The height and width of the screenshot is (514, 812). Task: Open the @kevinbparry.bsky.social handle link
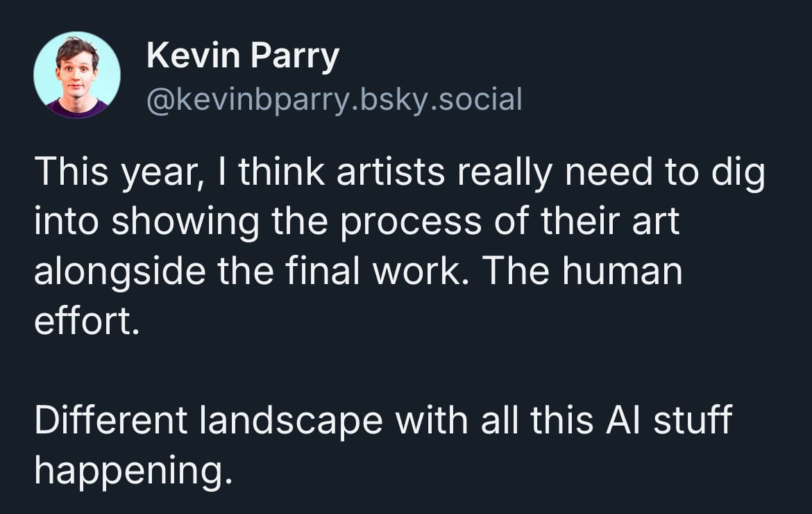pyautogui.click(x=334, y=99)
